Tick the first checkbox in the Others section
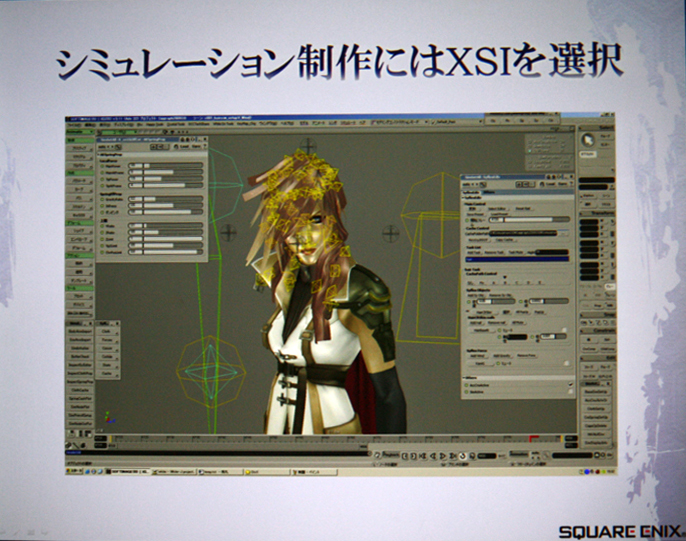 pos(570,384)
